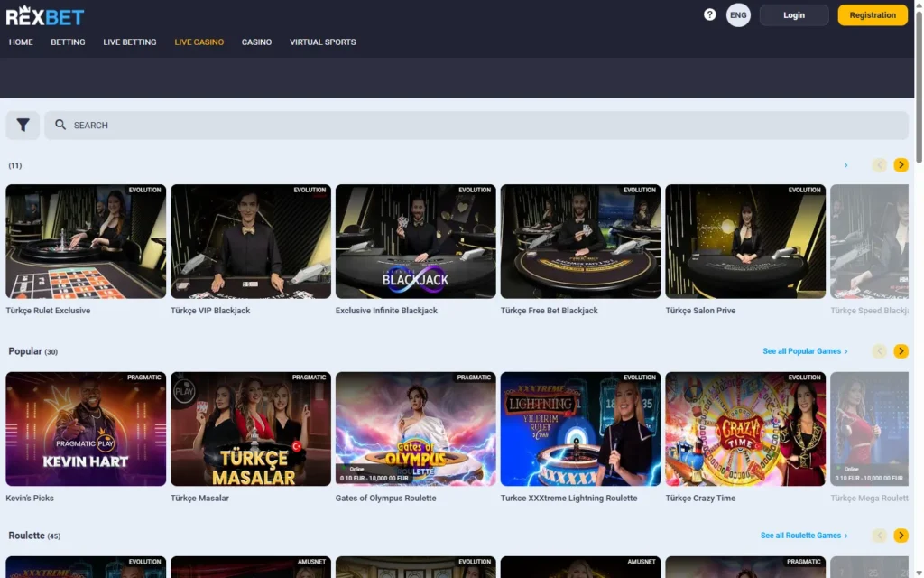Click the 'Türkçe Masalar' title text
The height and width of the screenshot is (578, 924).
point(199,499)
